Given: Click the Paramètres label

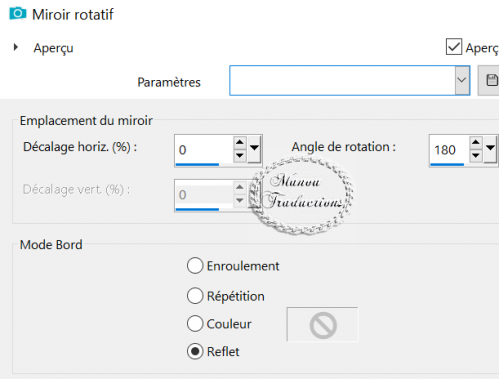Looking at the screenshot, I should click(x=169, y=82).
